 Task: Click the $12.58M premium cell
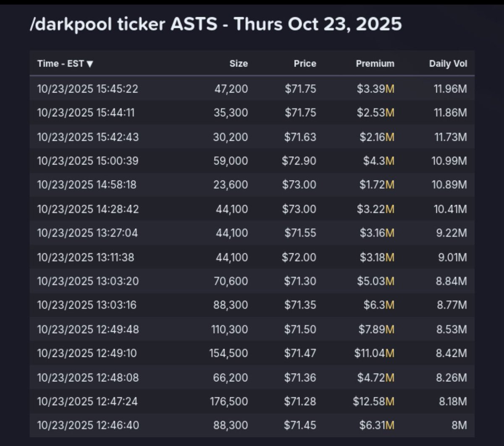pyautogui.click(x=373, y=401)
